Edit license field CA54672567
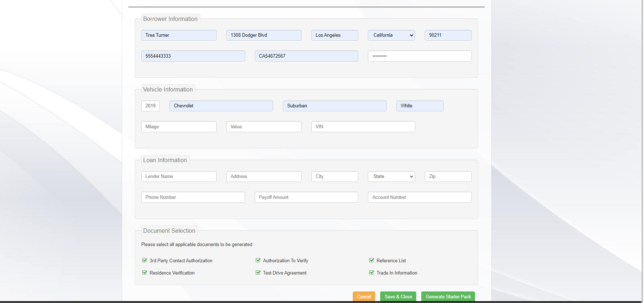This screenshot has width=644, height=303. (x=306, y=56)
